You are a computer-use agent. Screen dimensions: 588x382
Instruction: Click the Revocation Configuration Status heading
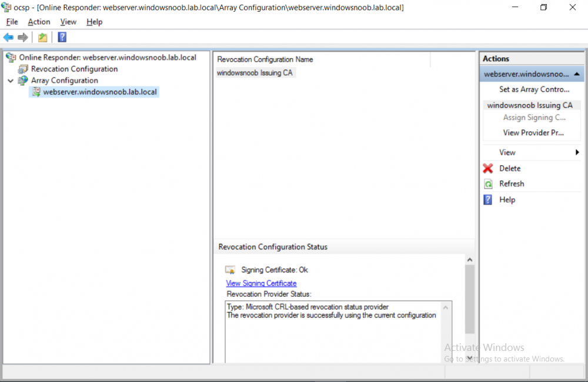click(x=273, y=247)
